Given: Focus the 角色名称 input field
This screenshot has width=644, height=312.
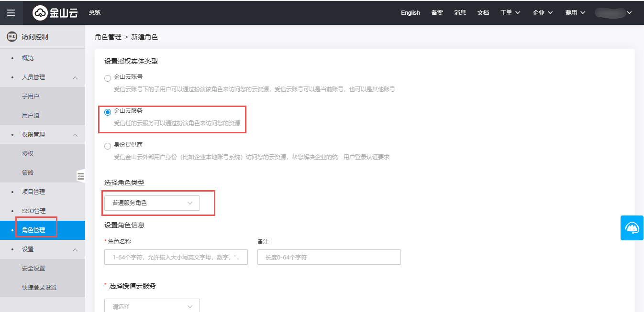Looking at the screenshot, I should point(176,257).
